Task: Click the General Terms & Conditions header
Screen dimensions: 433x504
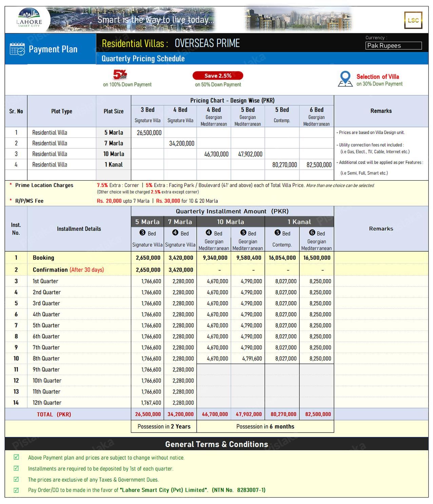Action: click(217, 444)
